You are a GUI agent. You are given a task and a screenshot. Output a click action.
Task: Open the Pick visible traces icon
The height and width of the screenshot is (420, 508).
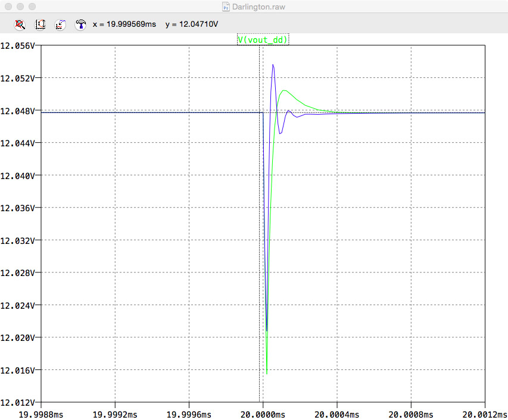60,24
